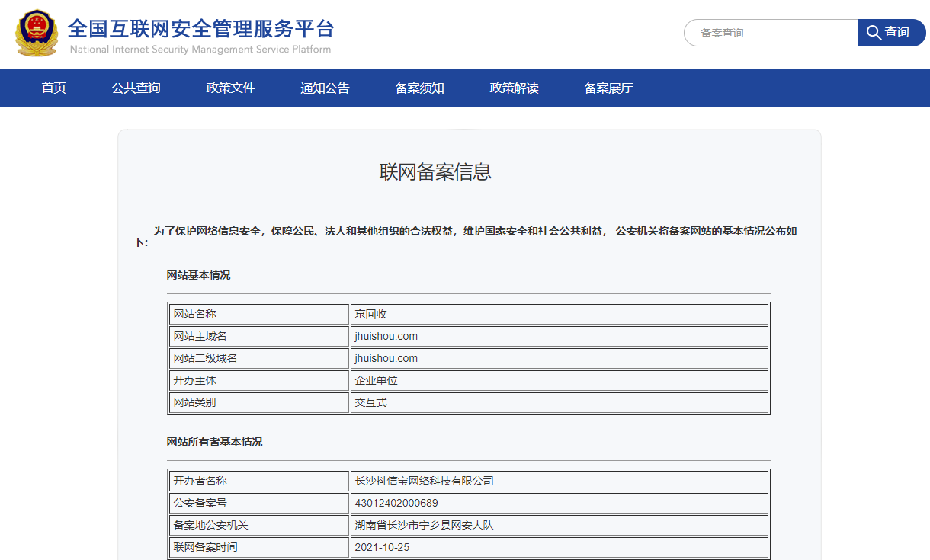Image resolution: width=930 pixels, height=560 pixels.
Task: Click the magnifier icon in search button
Action: pos(874,33)
